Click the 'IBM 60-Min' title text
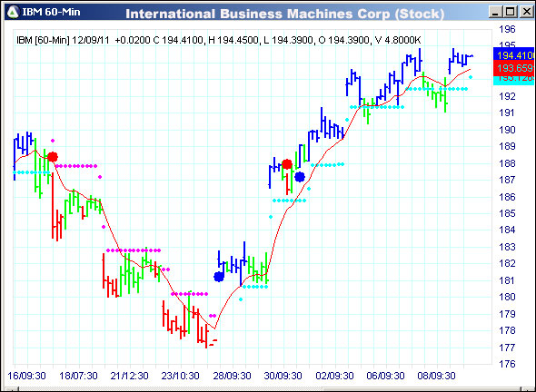The height and width of the screenshot is (392, 536). coord(51,13)
